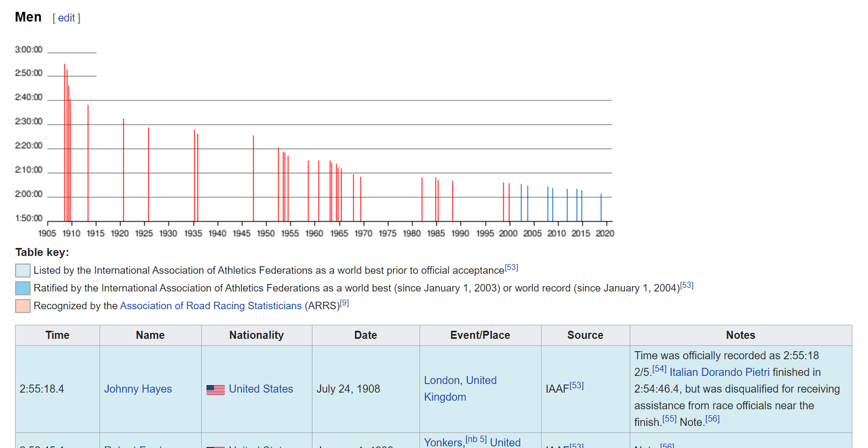Click the 1:50:00 y-axis label
The height and width of the screenshot is (448, 868).
click(29, 218)
